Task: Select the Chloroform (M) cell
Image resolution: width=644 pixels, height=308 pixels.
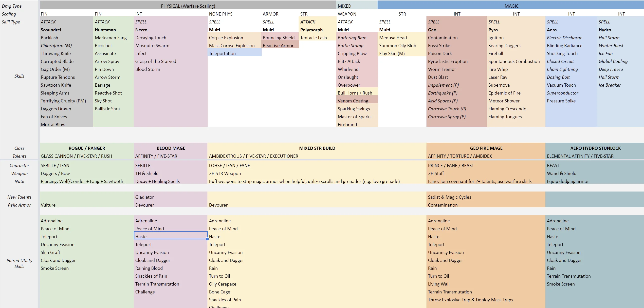Action: (x=66, y=46)
